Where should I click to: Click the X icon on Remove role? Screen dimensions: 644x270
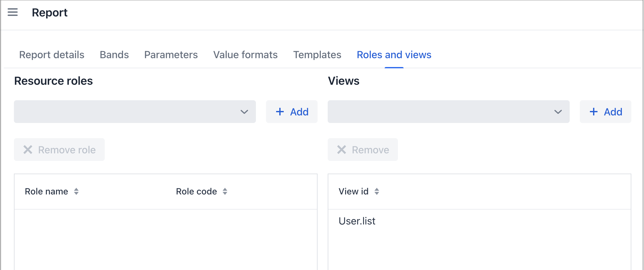point(28,150)
